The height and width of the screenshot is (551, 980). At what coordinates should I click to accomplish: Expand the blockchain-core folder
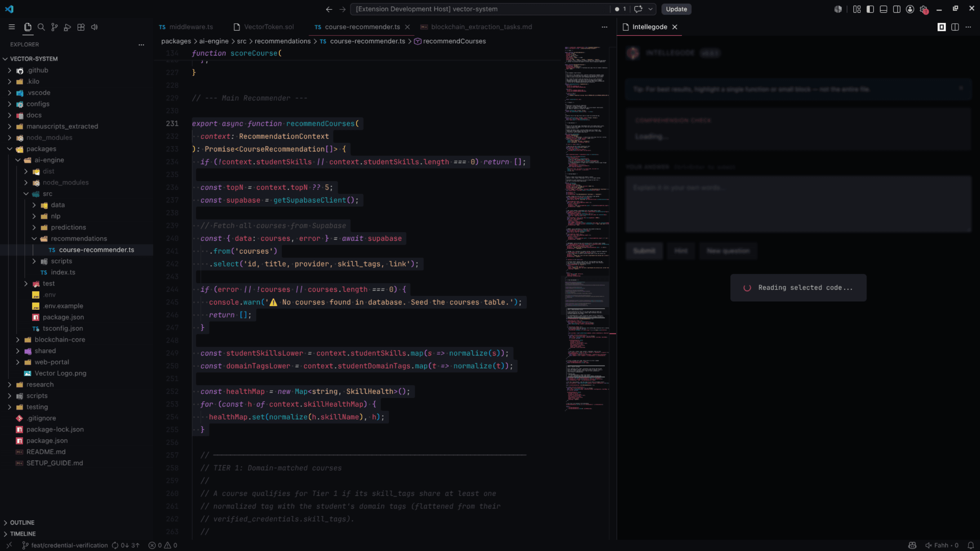(x=18, y=340)
